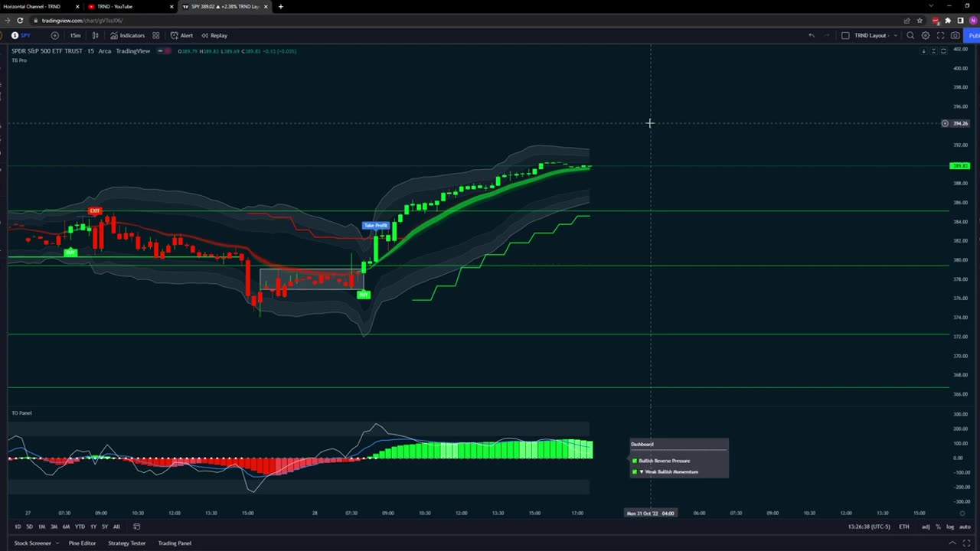Toggle percent scale mode

[938, 527]
